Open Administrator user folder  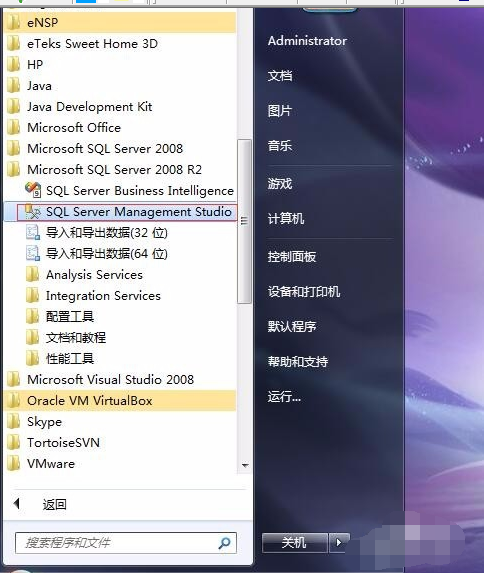[307, 41]
